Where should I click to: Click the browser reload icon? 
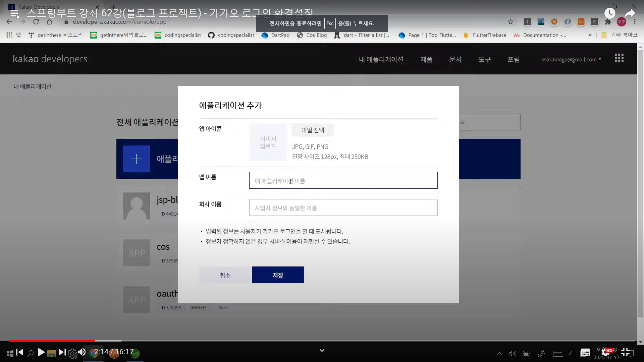pos(36,22)
